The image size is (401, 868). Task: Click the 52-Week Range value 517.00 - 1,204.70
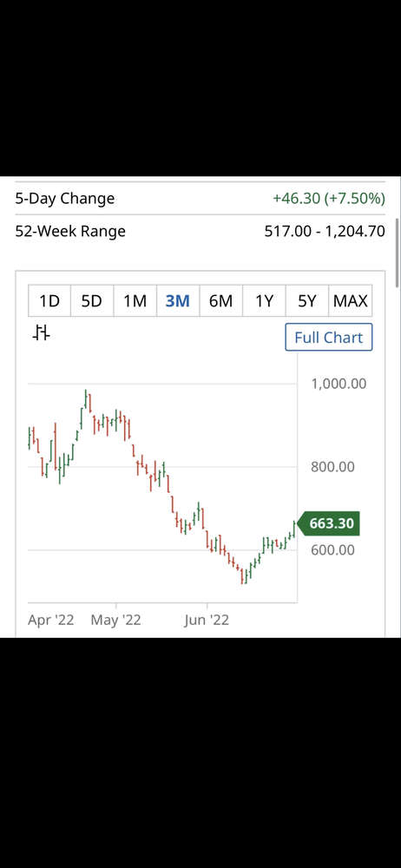click(325, 231)
